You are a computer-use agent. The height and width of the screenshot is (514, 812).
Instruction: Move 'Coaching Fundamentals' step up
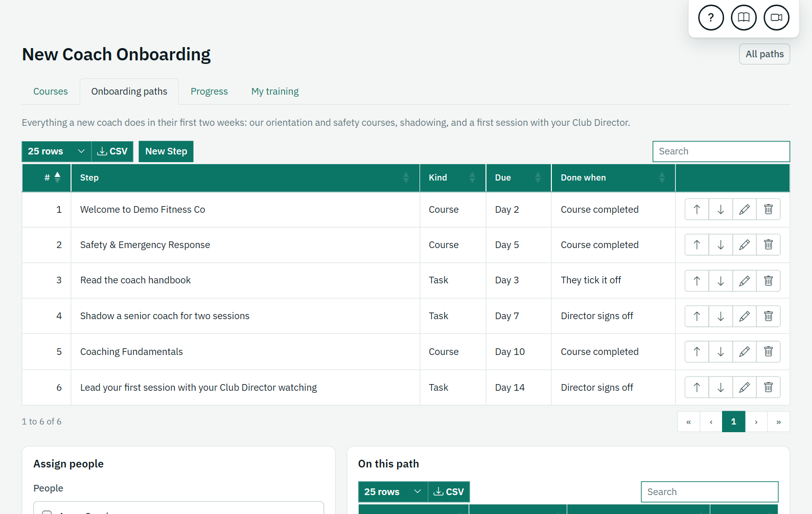point(697,351)
